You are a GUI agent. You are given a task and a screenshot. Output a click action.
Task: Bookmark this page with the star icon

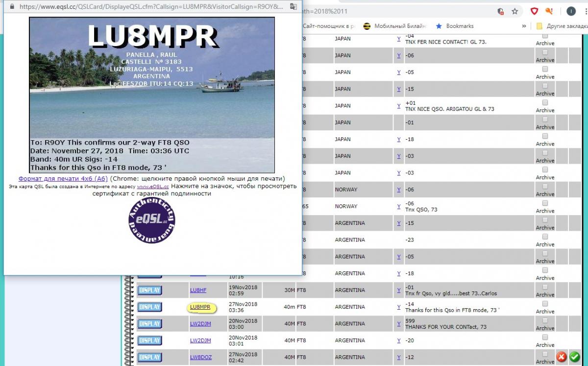pos(515,11)
